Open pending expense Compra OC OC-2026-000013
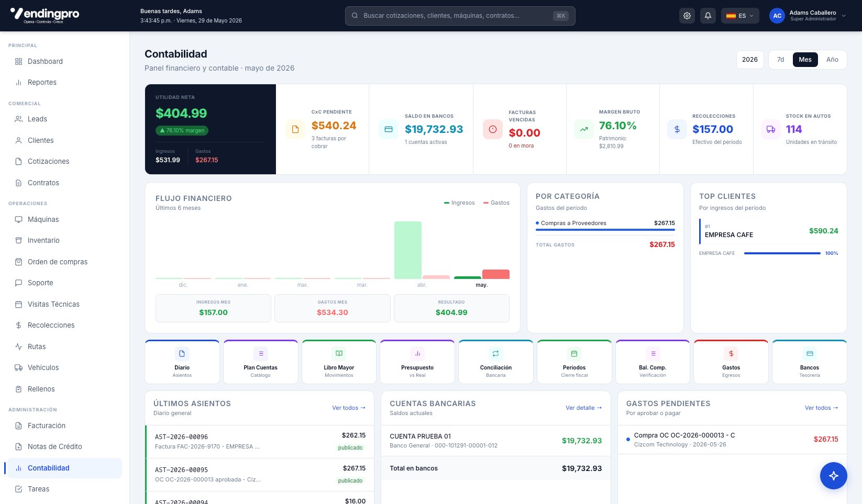862x504 pixels. click(x=732, y=440)
